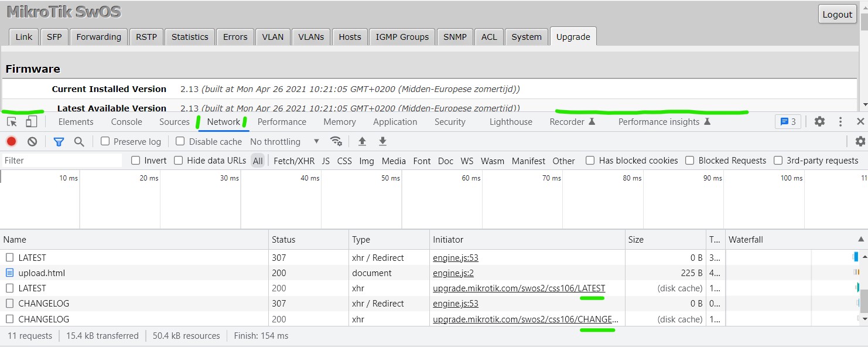Export HAR using the download arrow

click(382, 141)
